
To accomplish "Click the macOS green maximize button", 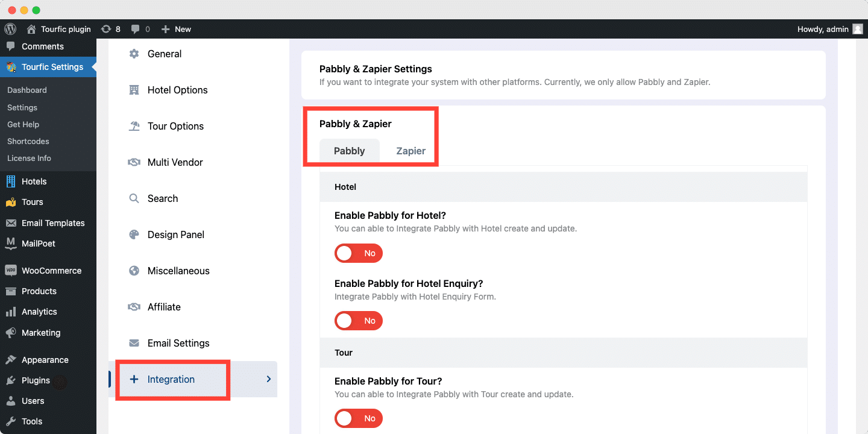I will (36, 10).
